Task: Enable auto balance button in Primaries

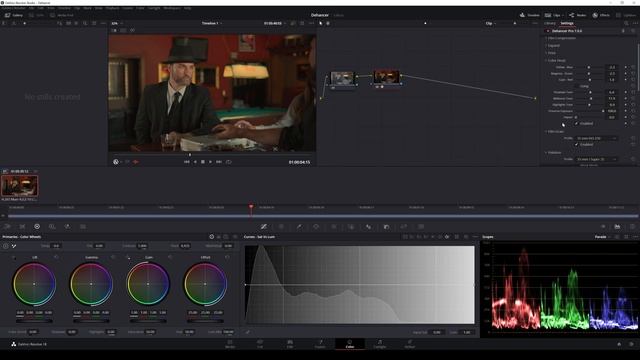Action: [5, 246]
